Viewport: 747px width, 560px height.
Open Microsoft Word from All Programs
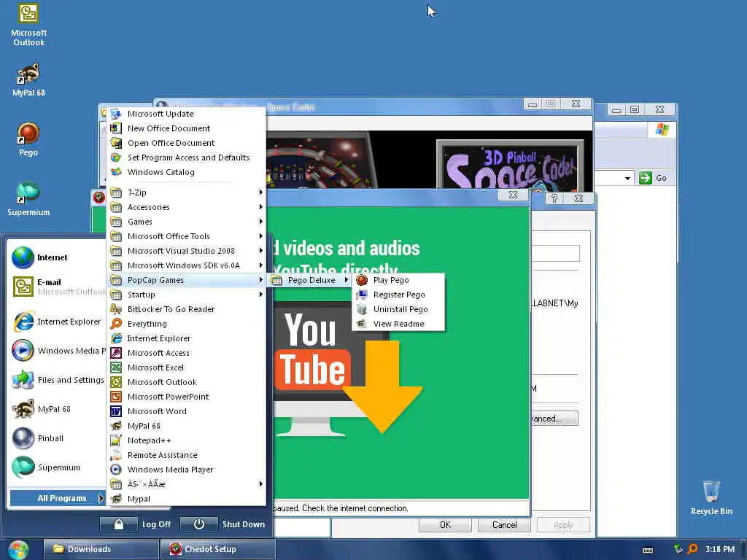pos(186,411)
